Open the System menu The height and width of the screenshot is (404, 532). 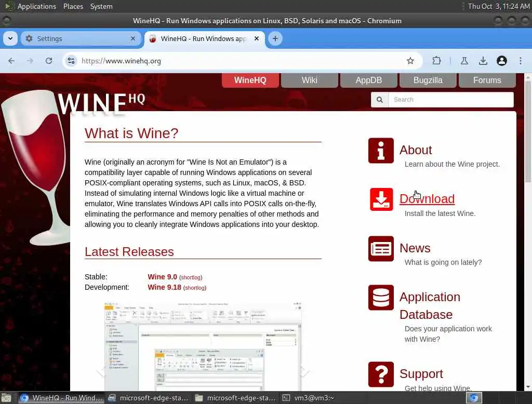[x=101, y=6]
